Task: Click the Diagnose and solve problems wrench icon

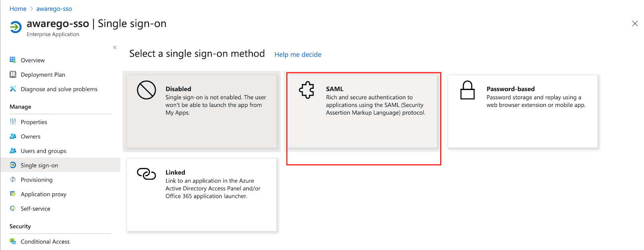Action: 13,89
